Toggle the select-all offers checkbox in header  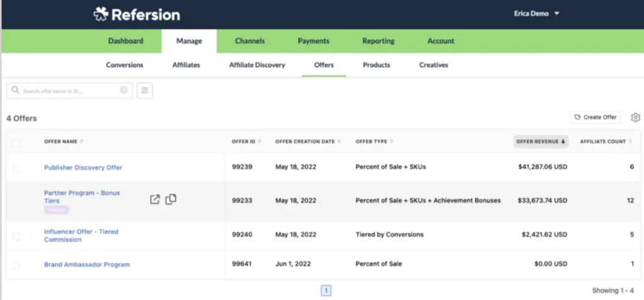click(x=16, y=143)
